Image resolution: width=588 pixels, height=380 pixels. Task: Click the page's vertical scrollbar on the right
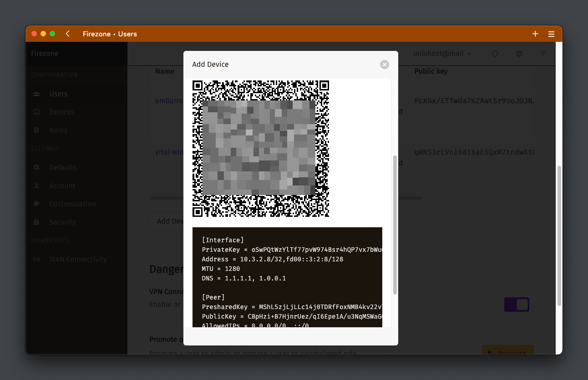tap(559, 236)
